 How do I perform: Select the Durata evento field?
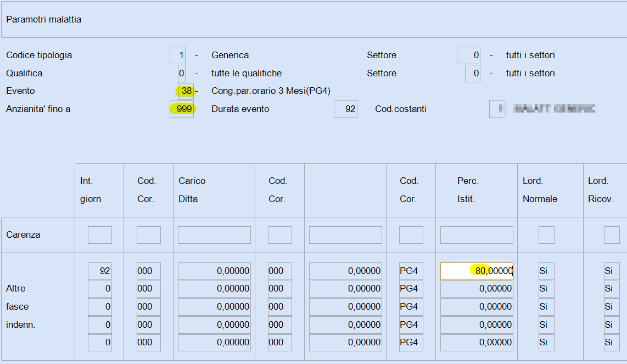click(x=345, y=109)
